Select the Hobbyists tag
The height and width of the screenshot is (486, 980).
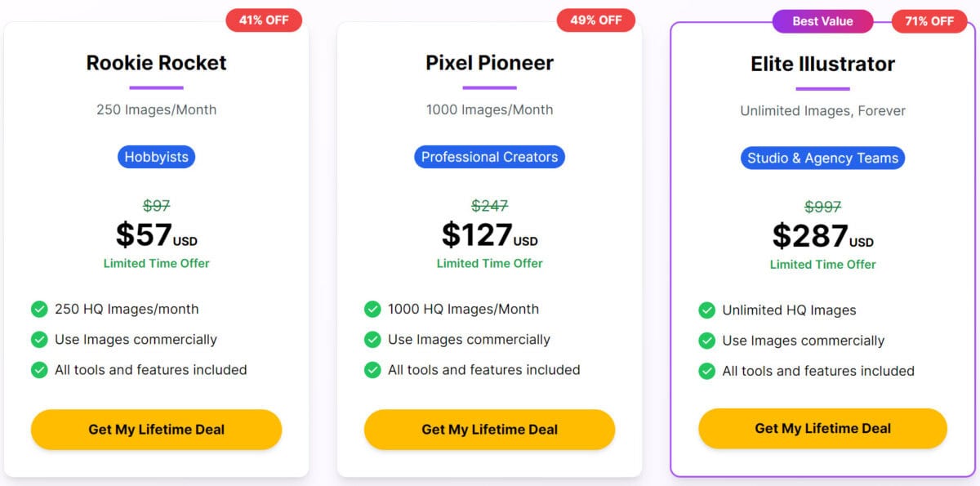tap(157, 157)
